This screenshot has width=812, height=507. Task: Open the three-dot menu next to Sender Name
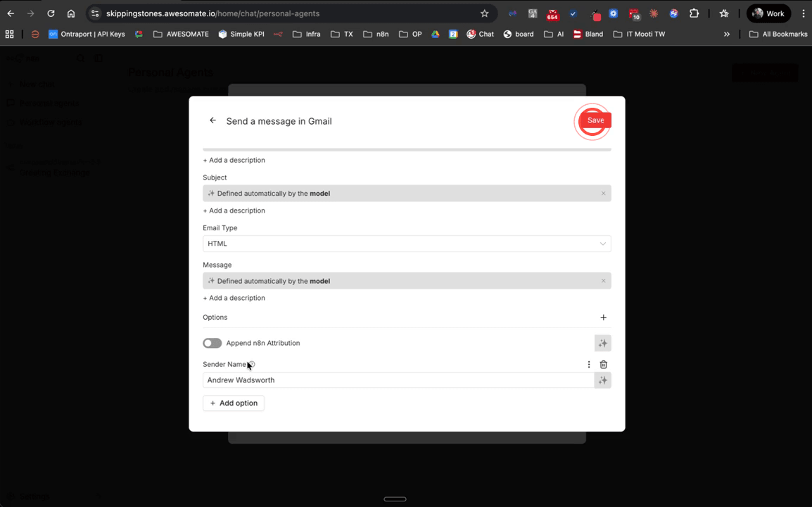coord(589,364)
